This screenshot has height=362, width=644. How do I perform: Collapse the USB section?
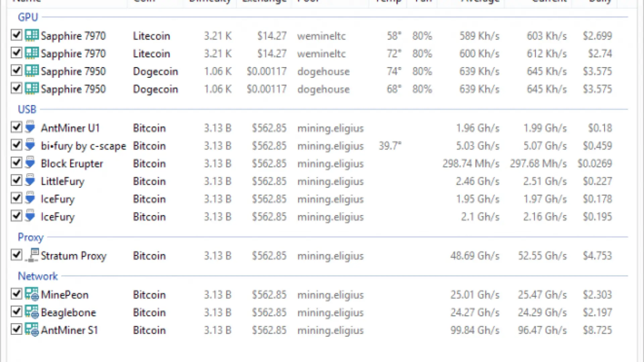click(27, 109)
